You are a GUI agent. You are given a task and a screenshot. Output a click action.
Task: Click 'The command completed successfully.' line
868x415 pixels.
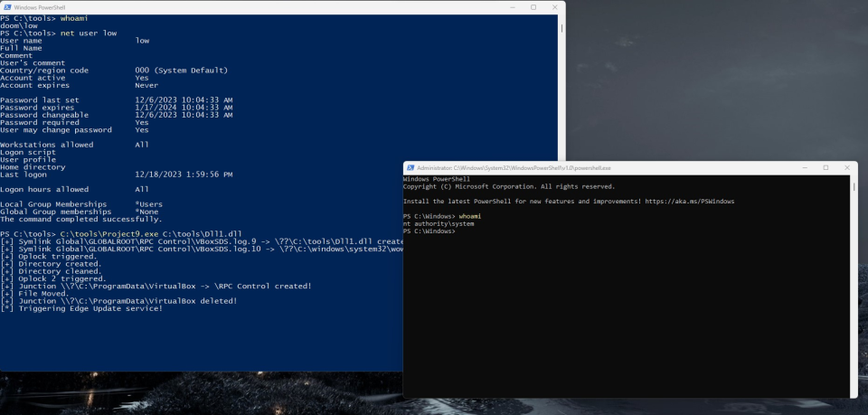tap(81, 219)
